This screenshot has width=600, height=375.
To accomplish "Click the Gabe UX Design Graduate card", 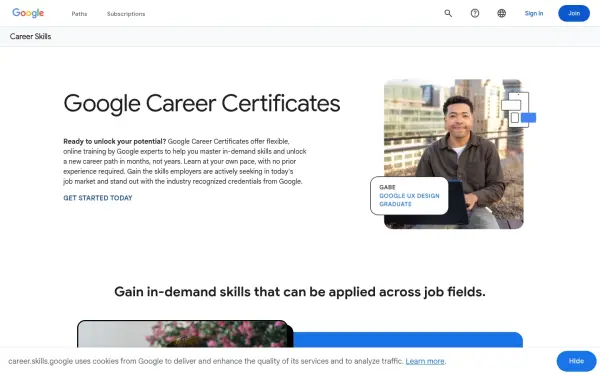I will 409,196.
